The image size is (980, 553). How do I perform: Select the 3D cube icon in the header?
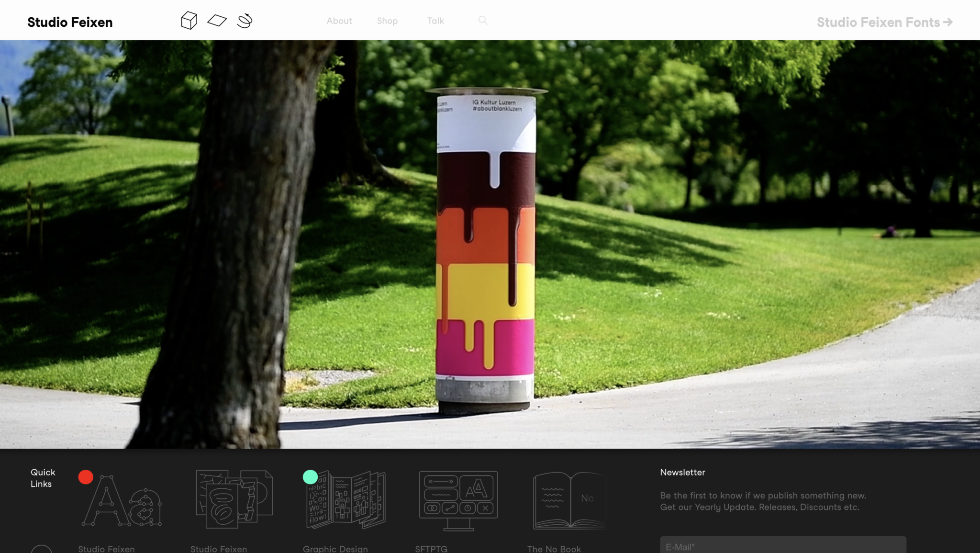pos(189,21)
